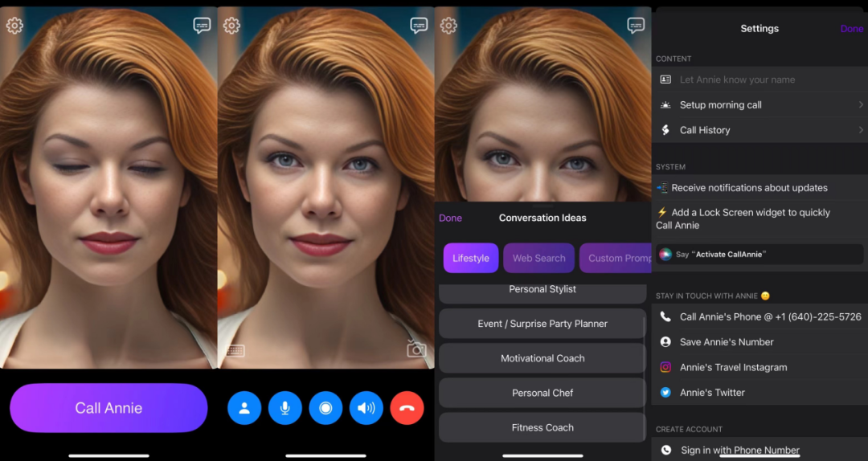
Task: Open chat bubble icon above Call Annie button
Action: pyautogui.click(x=202, y=26)
